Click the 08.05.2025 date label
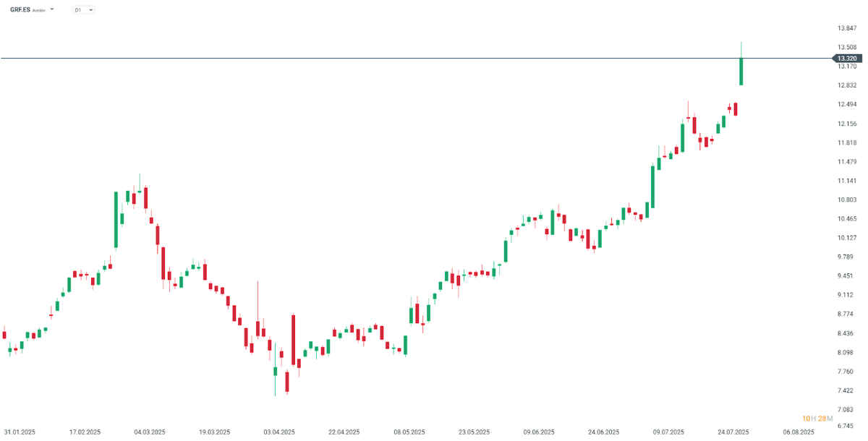 point(409,432)
